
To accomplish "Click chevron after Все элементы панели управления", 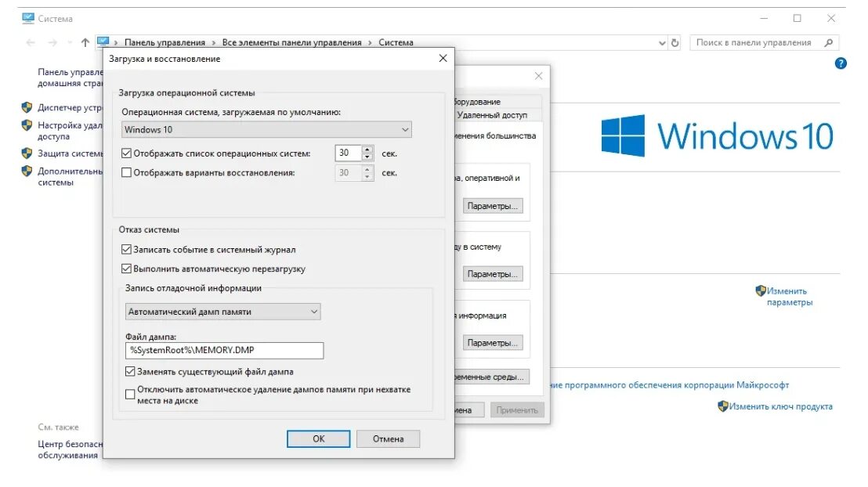I will 370,42.
